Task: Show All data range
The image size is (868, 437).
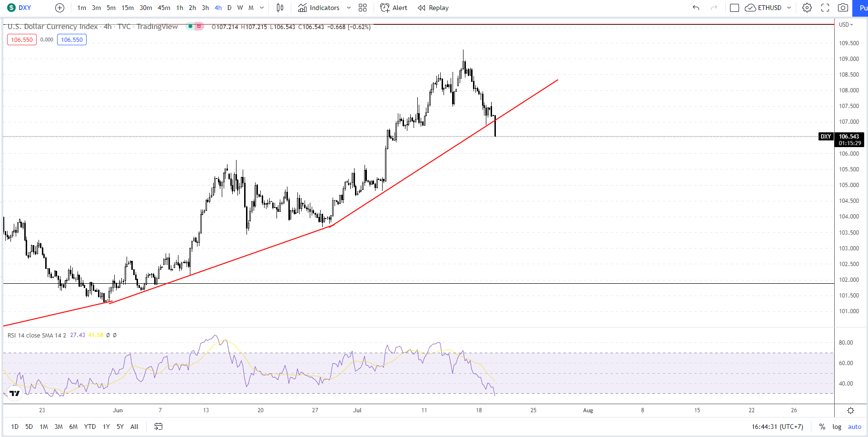Action: pyautogui.click(x=134, y=427)
